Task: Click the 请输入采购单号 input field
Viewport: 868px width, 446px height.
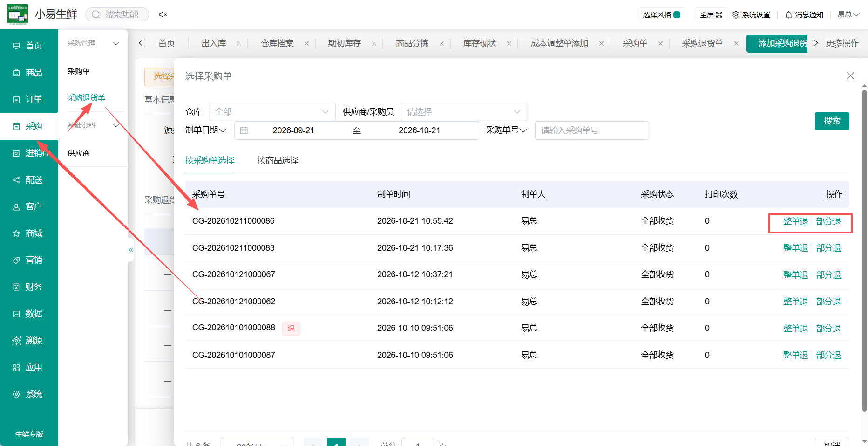Action: 592,130
